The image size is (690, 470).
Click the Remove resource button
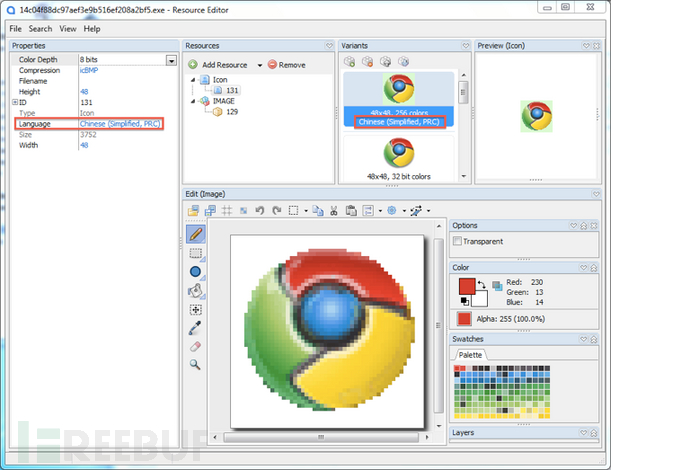tap(286, 65)
